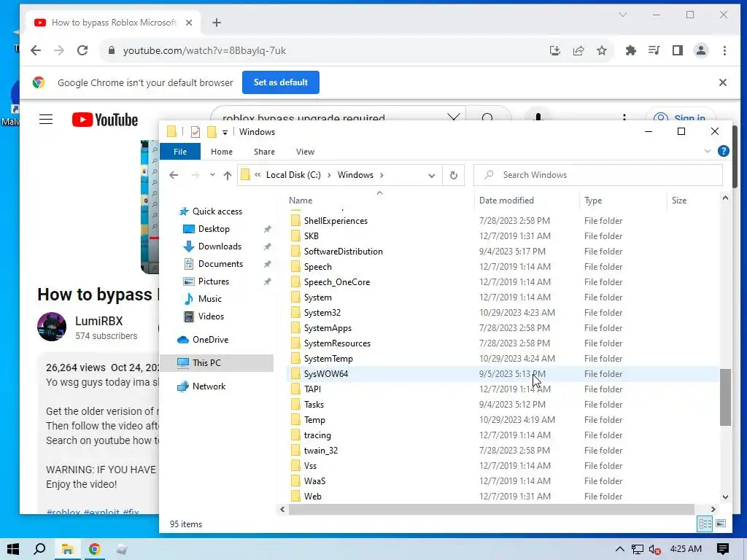Select the SoftwareDistribution folder
Viewport: 747px width, 560px height.
click(x=343, y=252)
